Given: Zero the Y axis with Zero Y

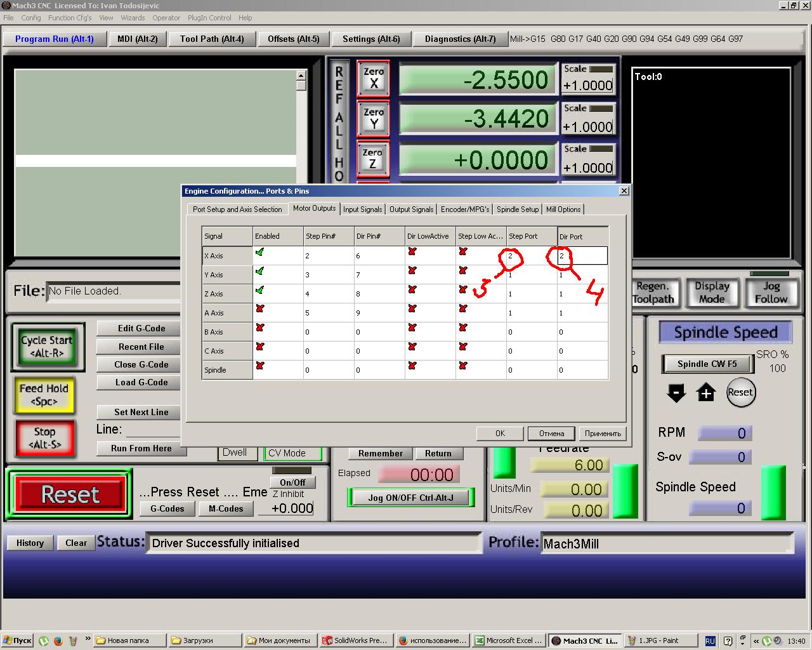Looking at the screenshot, I should (x=373, y=119).
